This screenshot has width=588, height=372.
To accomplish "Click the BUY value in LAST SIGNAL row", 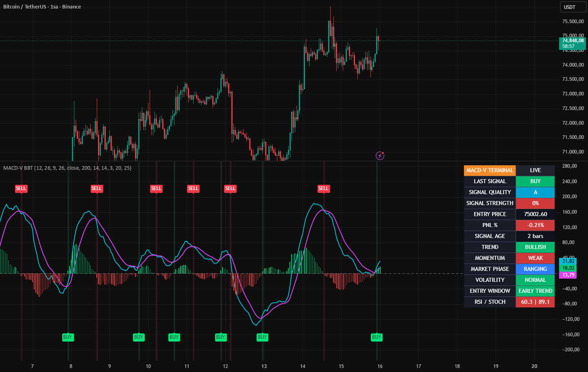I will [535, 182].
